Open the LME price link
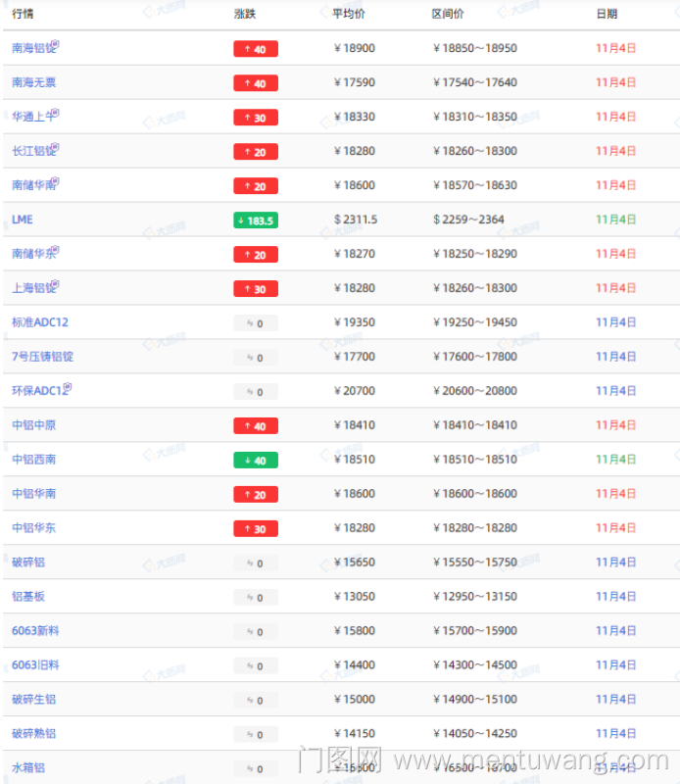Viewport: 680px width, 784px height. [x=23, y=220]
